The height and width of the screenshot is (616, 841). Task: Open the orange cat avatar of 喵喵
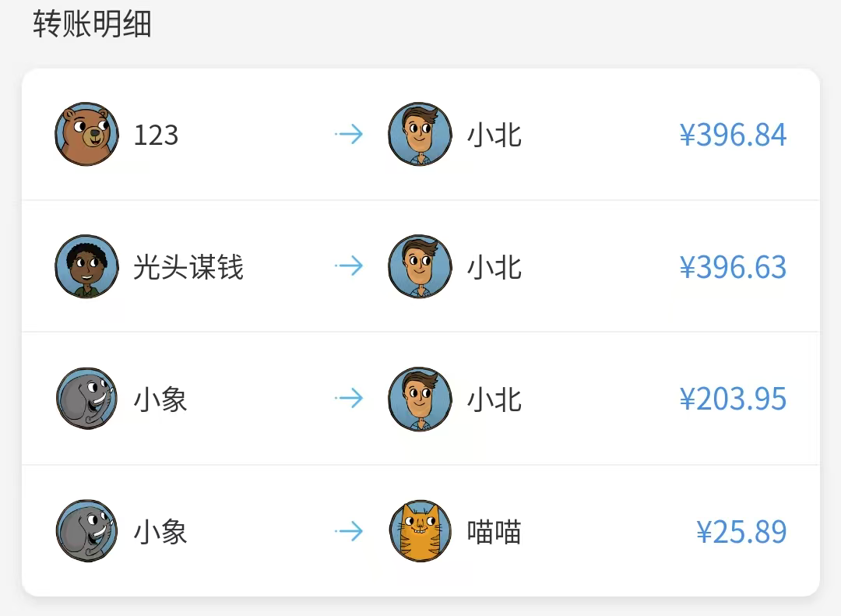420,531
